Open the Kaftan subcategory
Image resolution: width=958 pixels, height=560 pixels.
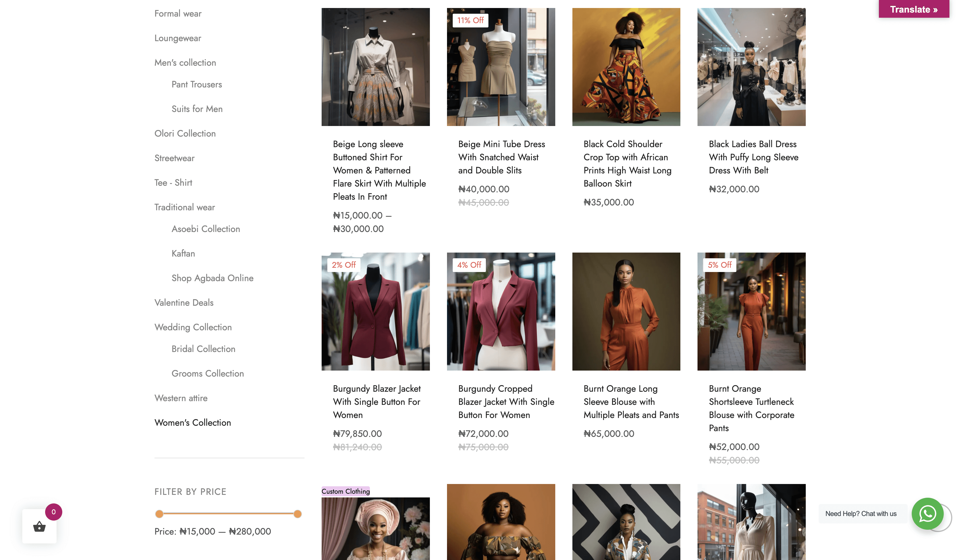(x=183, y=254)
